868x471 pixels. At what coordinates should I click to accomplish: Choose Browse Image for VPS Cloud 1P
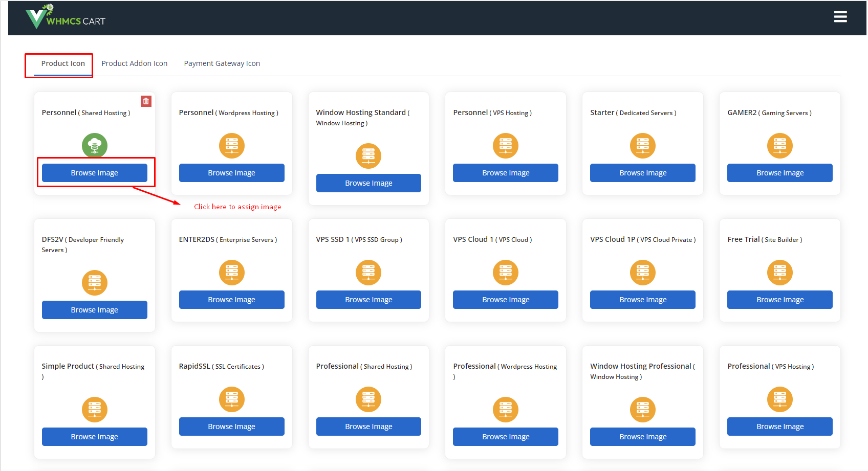pos(642,300)
